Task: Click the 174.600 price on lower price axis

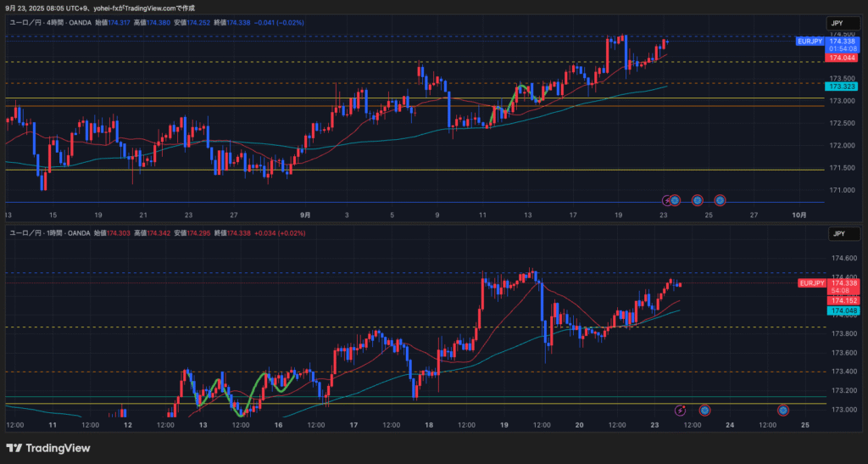Action: point(842,259)
